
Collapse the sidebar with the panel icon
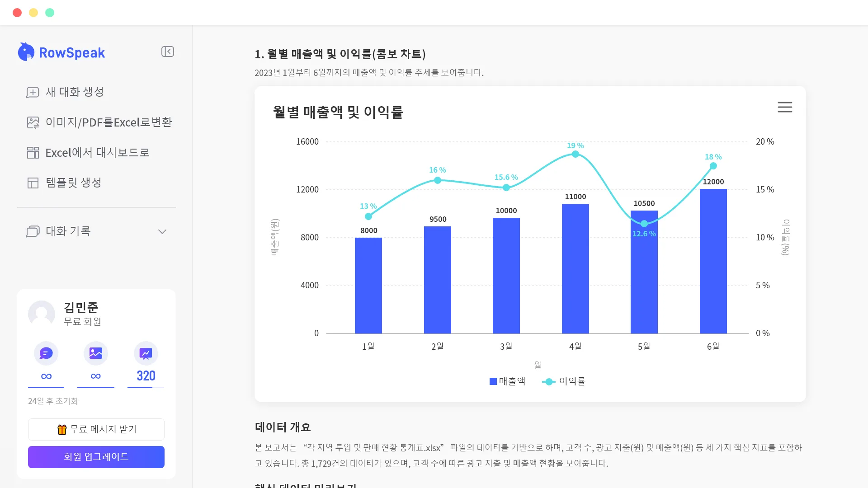pos(167,52)
